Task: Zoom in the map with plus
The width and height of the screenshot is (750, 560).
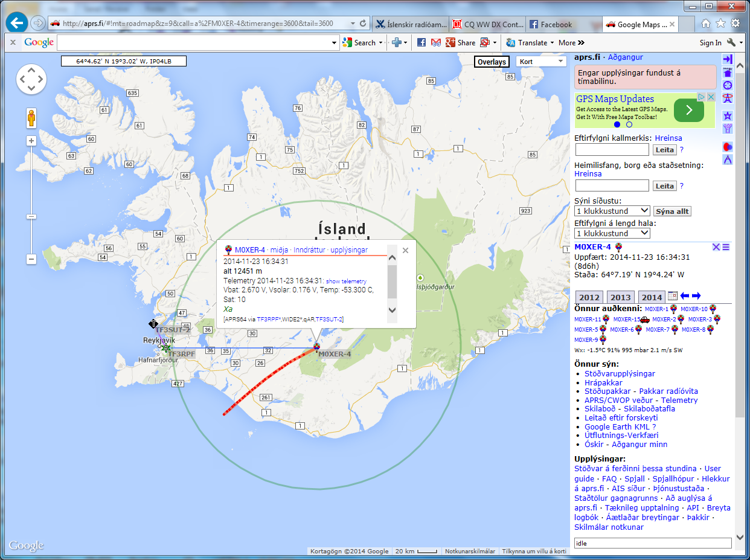Action: coord(31,141)
